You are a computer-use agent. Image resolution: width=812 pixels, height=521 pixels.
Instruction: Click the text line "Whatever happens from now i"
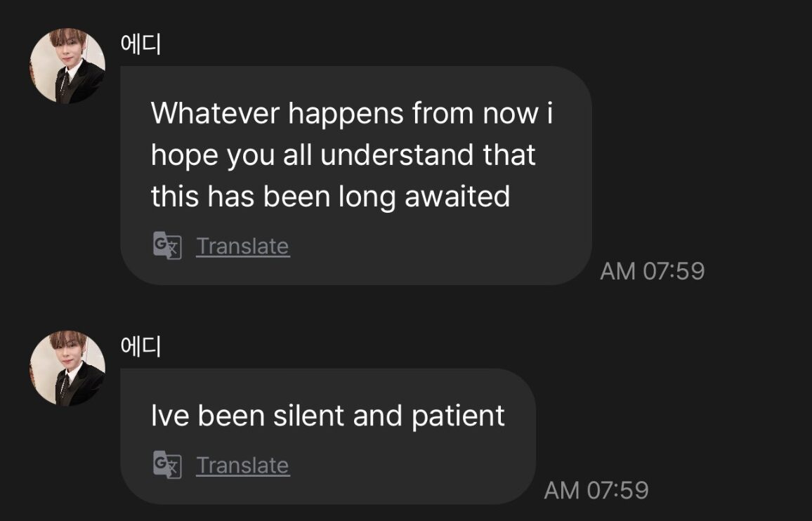pyautogui.click(x=352, y=113)
